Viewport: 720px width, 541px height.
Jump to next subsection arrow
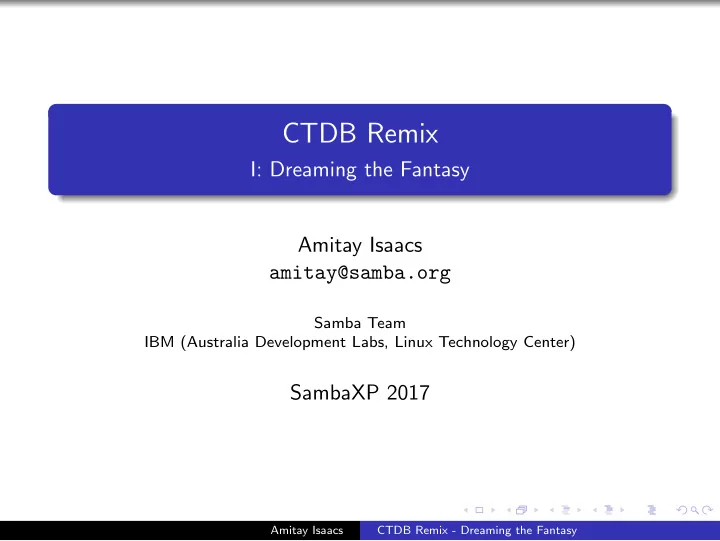pyautogui.click(x=579, y=510)
